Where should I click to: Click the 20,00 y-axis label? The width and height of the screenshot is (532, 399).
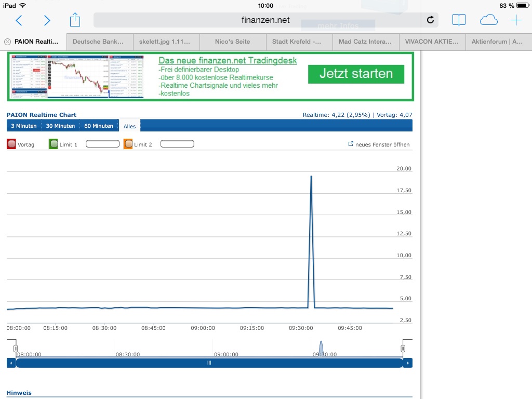[404, 169]
